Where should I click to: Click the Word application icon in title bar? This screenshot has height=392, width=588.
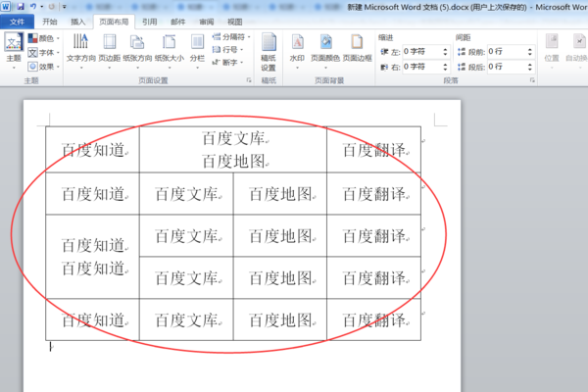pos(6,7)
